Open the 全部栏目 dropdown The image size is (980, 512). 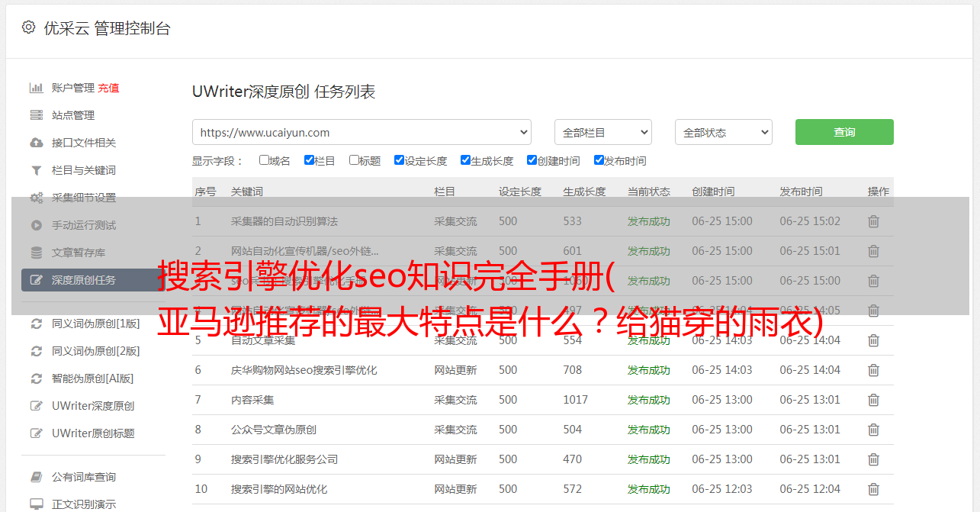pos(602,132)
